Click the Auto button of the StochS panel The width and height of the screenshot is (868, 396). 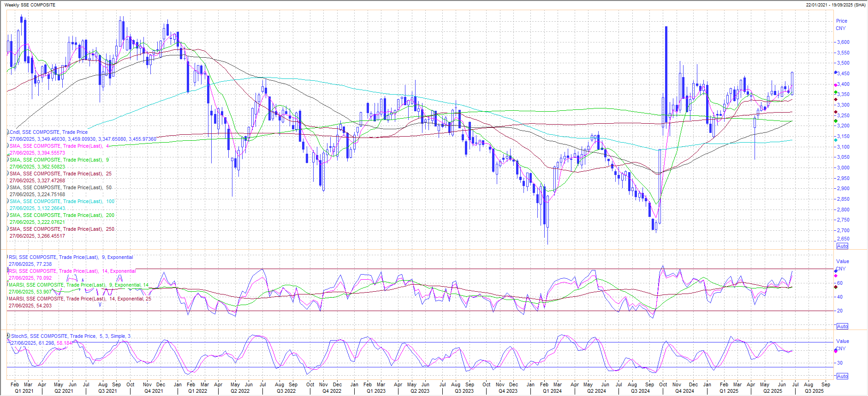(842, 376)
